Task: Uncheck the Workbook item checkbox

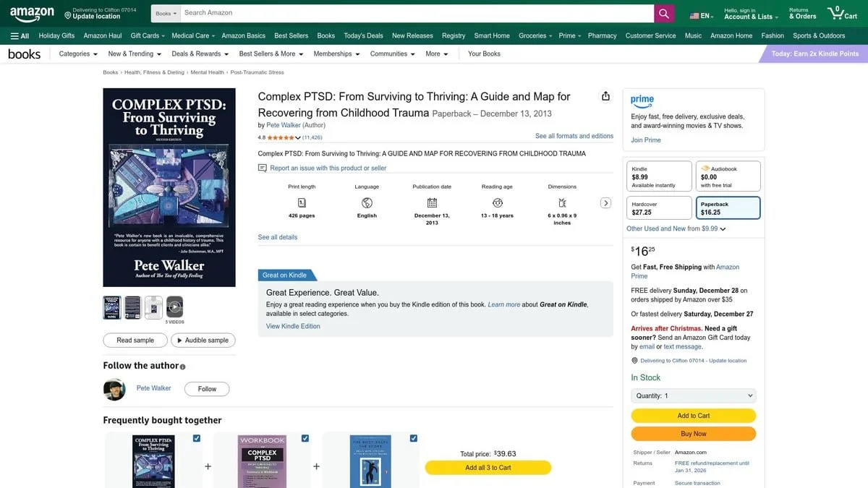Action: pos(305,438)
